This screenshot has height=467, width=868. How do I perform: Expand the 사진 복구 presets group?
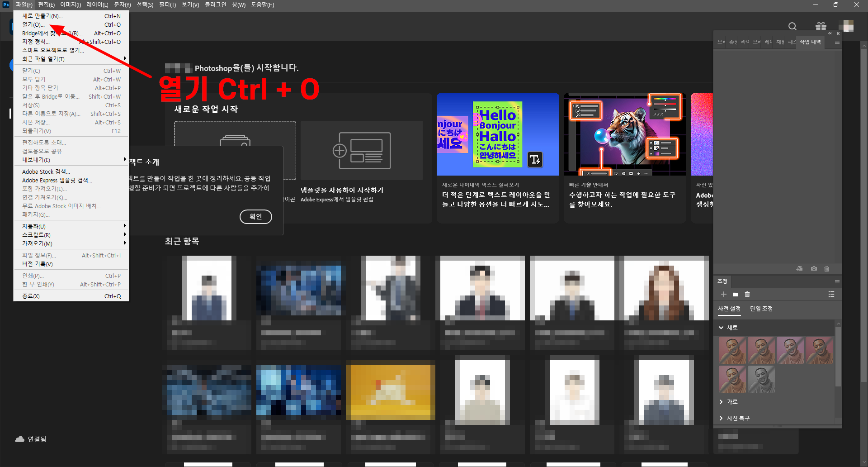coord(721,418)
